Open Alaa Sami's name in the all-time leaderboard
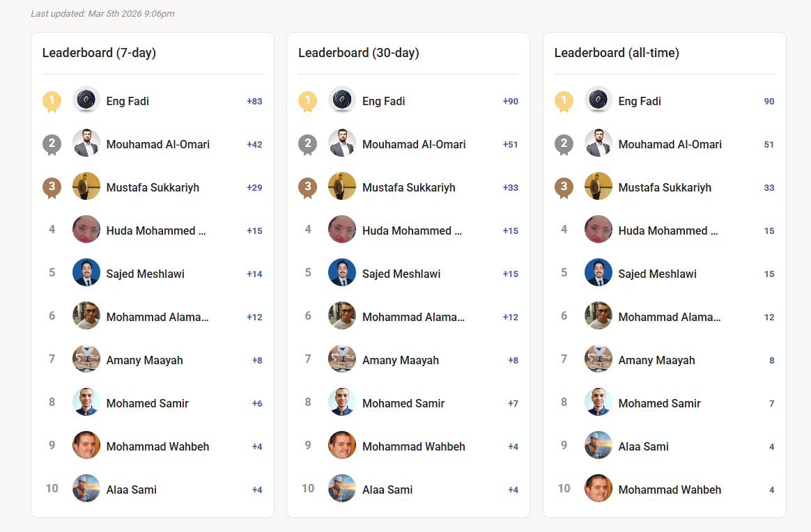Image resolution: width=811 pixels, height=532 pixels. (643, 446)
